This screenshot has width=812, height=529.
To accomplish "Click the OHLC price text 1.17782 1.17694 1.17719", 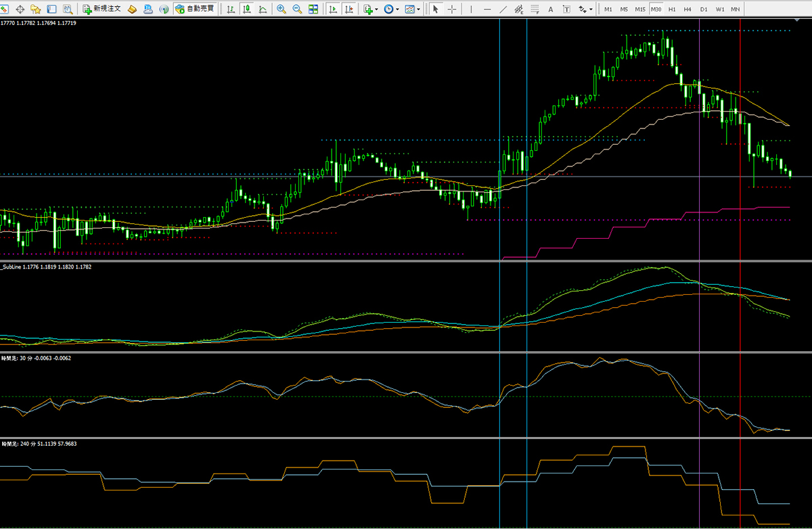I will [x=45, y=23].
